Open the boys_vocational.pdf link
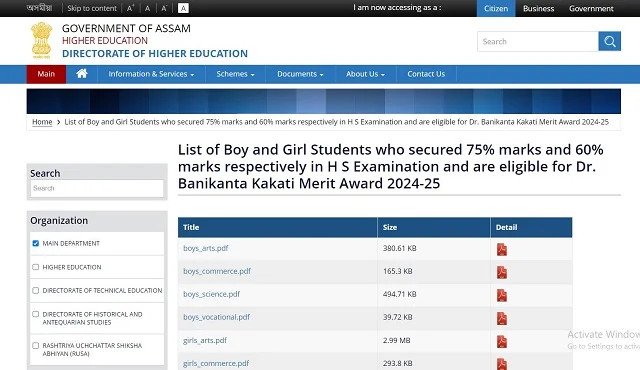 pos(216,317)
